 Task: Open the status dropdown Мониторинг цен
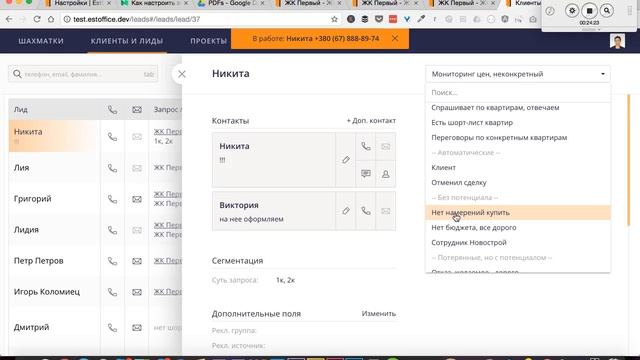tap(518, 74)
